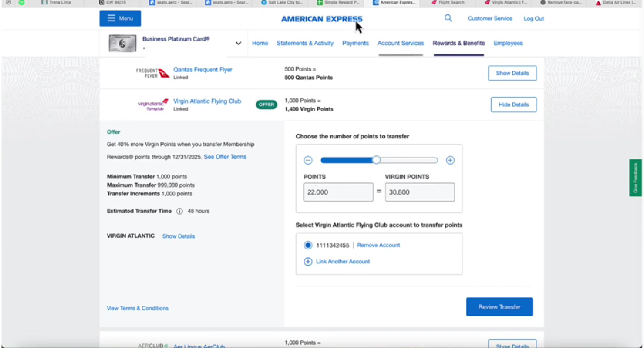644x348 pixels.
Task: Click the unfilled part of the points slider
Action: (x=409, y=160)
